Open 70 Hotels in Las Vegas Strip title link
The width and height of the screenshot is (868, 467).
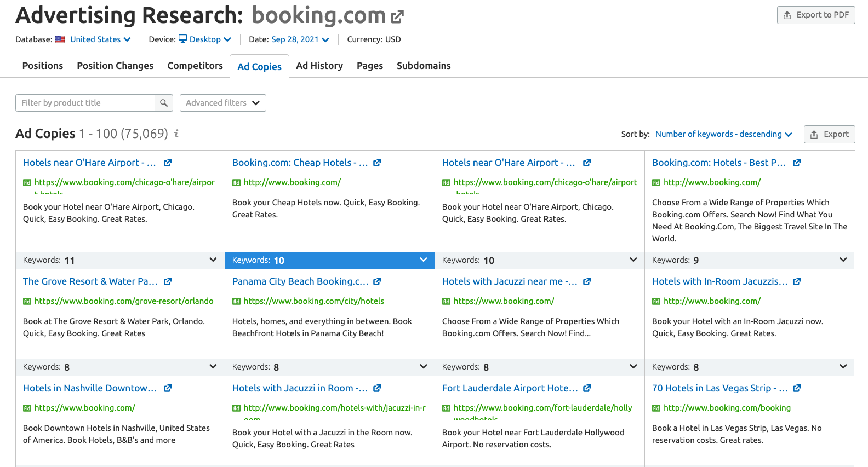[x=720, y=388]
